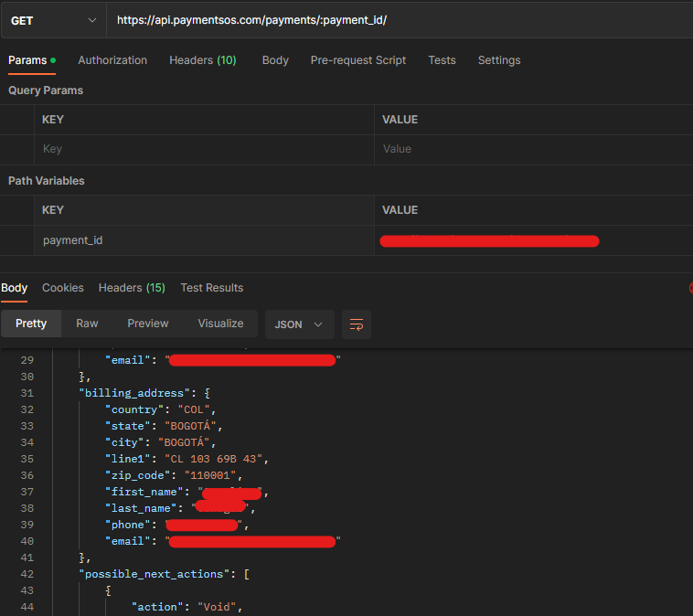Open the GET method dropdown
The width and height of the screenshot is (693, 616).
[53, 20]
